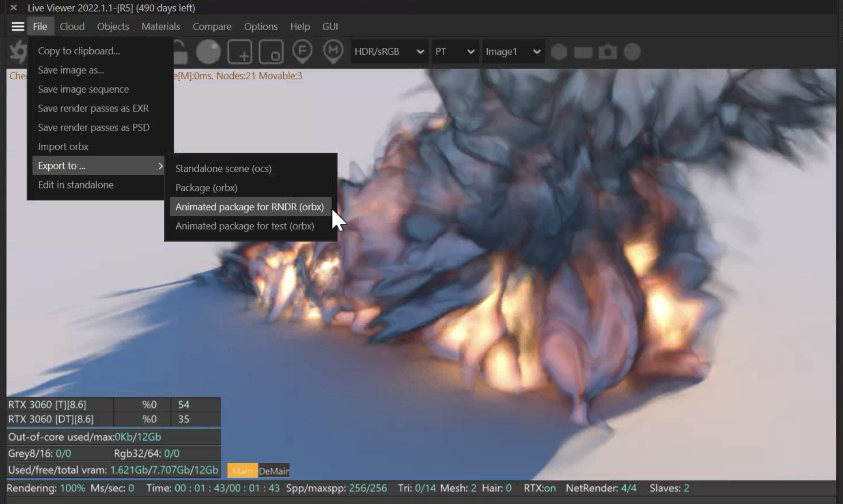Image resolution: width=843 pixels, height=504 pixels.
Task: Choose Animated package for test (orbx)
Action: click(245, 226)
